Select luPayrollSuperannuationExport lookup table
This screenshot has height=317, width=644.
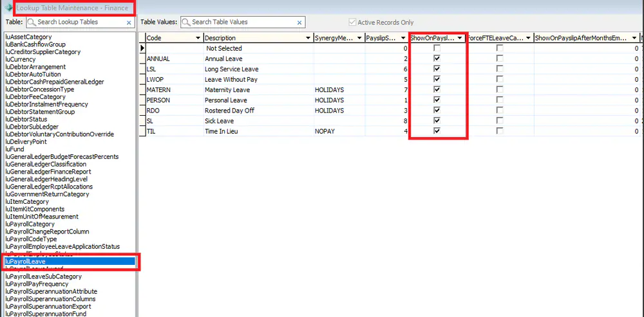click(48, 306)
